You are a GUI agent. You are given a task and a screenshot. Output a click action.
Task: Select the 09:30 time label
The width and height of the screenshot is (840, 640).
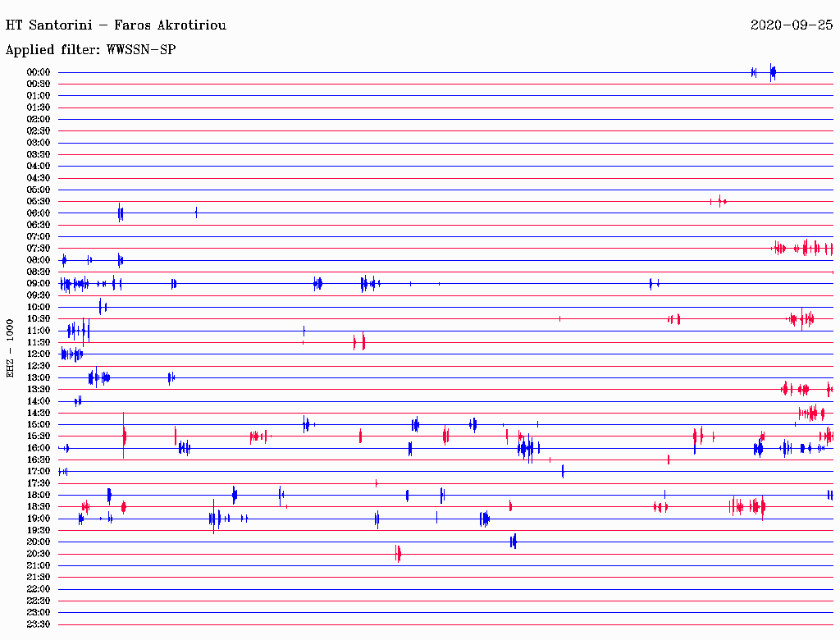tap(39, 295)
